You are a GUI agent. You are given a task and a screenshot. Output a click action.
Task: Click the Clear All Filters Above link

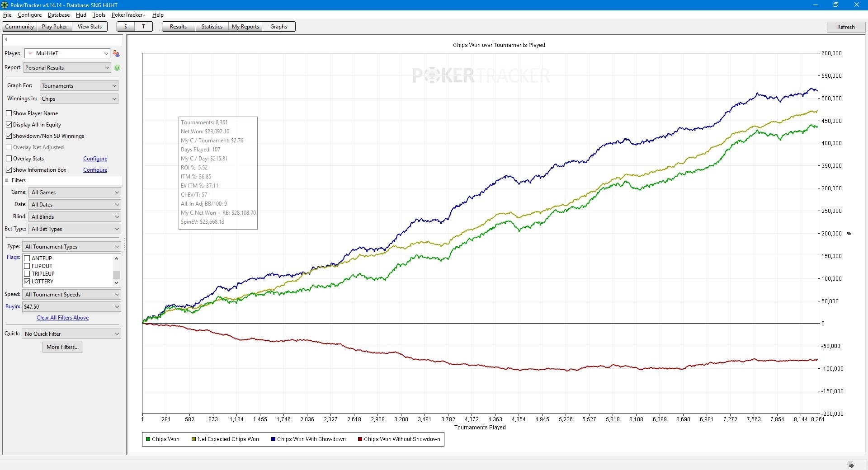(x=62, y=318)
